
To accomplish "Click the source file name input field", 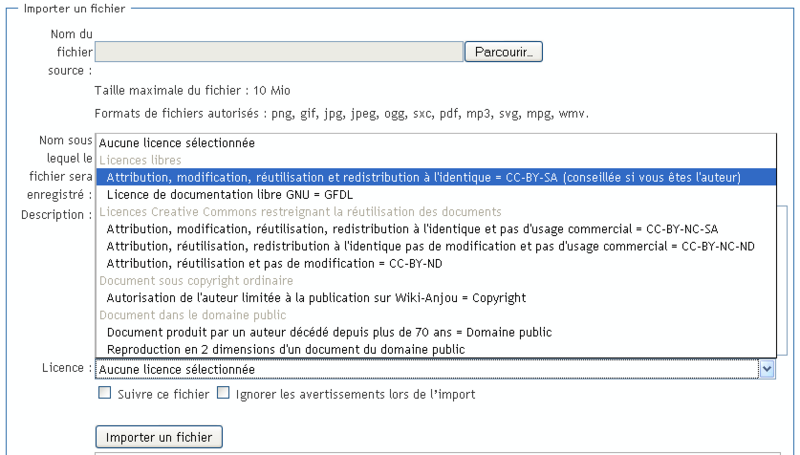I will point(279,51).
